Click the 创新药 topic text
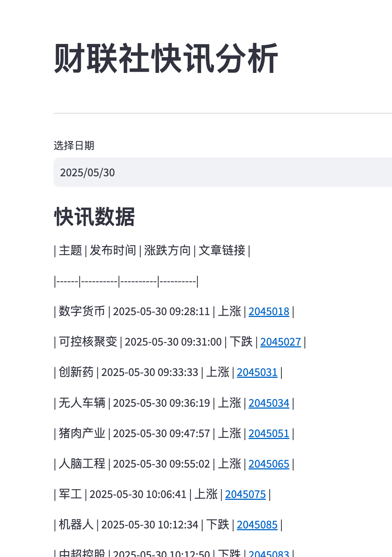The height and width of the screenshot is (557, 392). [x=76, y=372]
